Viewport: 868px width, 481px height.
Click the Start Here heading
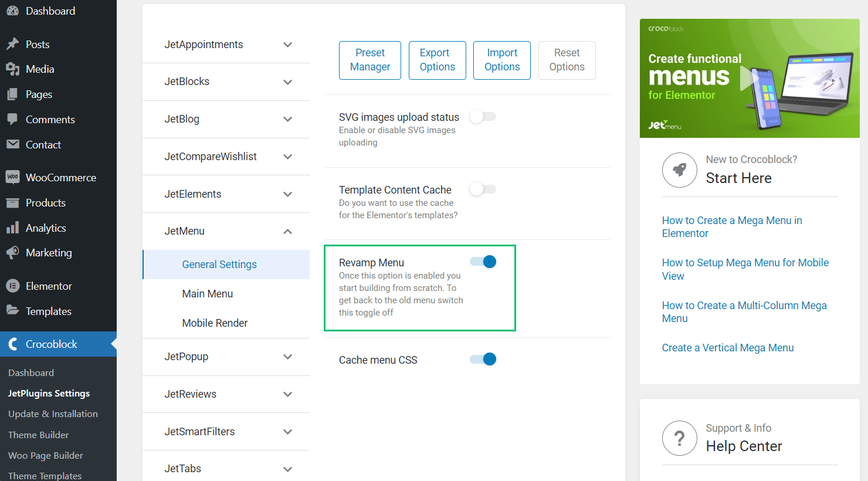point(738,178)
